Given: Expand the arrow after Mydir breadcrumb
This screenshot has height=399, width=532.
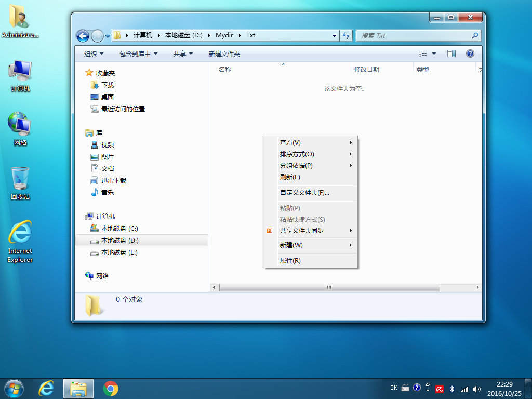Looking at the screenshot, I should point(240,35).
